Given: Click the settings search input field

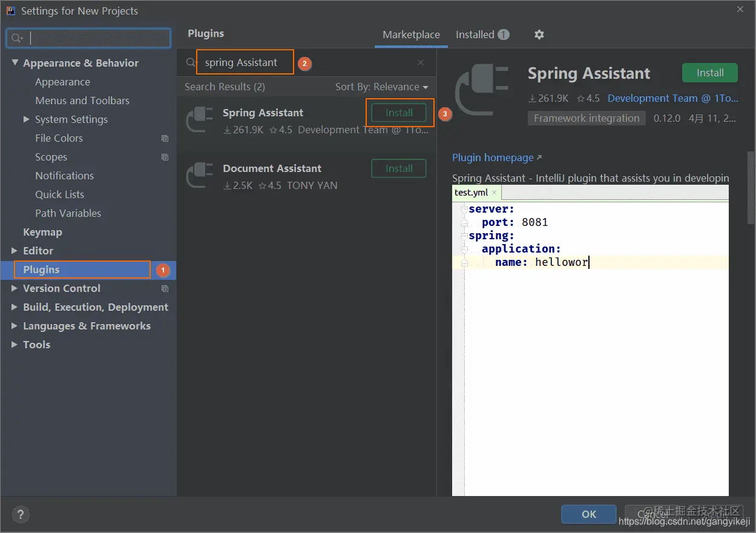Looking at the screenshot, I should tap(88, 38).
